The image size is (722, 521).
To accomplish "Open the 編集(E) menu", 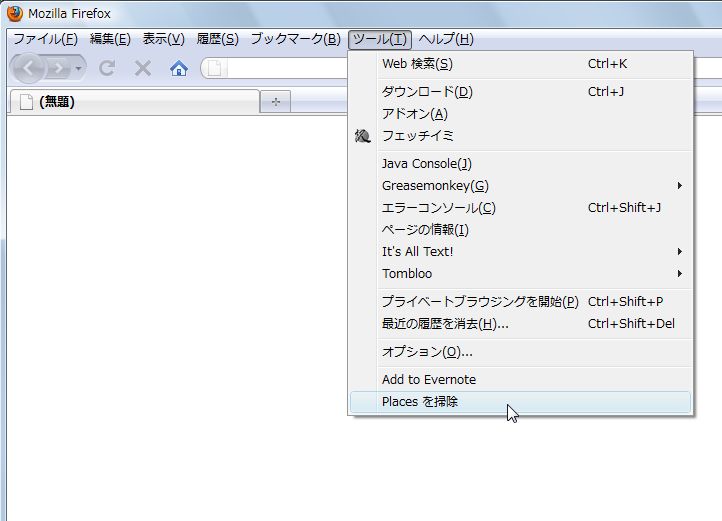I will [110, 39].
